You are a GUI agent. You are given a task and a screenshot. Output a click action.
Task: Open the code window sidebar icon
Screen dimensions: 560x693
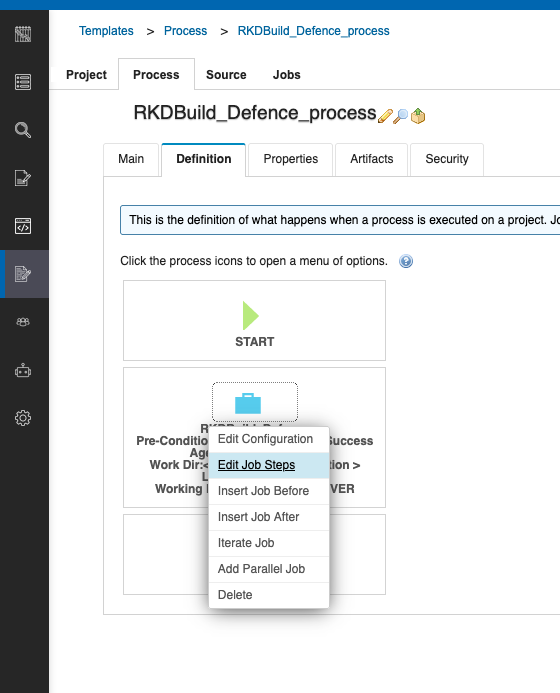click(x=23, y=226)
